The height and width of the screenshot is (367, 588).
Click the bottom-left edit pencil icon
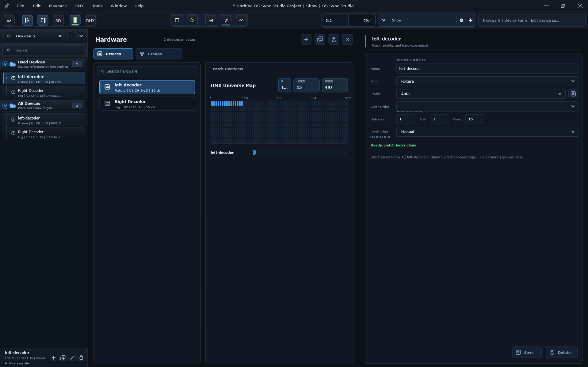[72, 358]
